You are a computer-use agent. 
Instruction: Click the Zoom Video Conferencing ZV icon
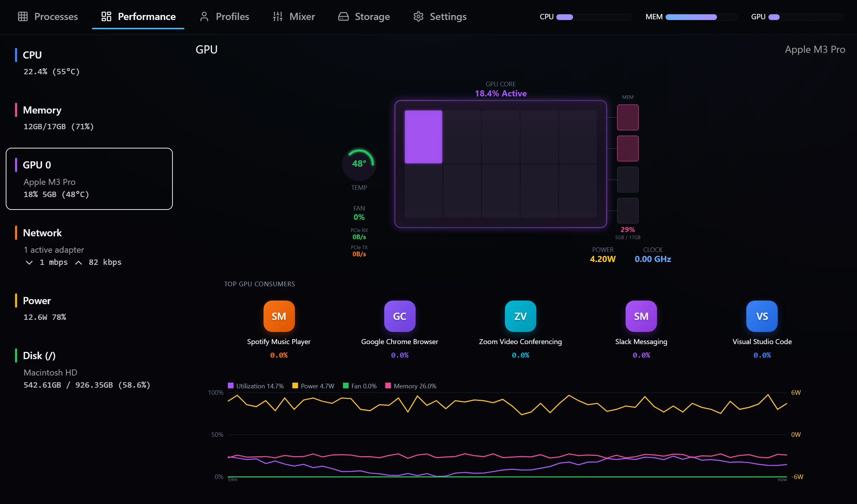click(x=520, y=316)
